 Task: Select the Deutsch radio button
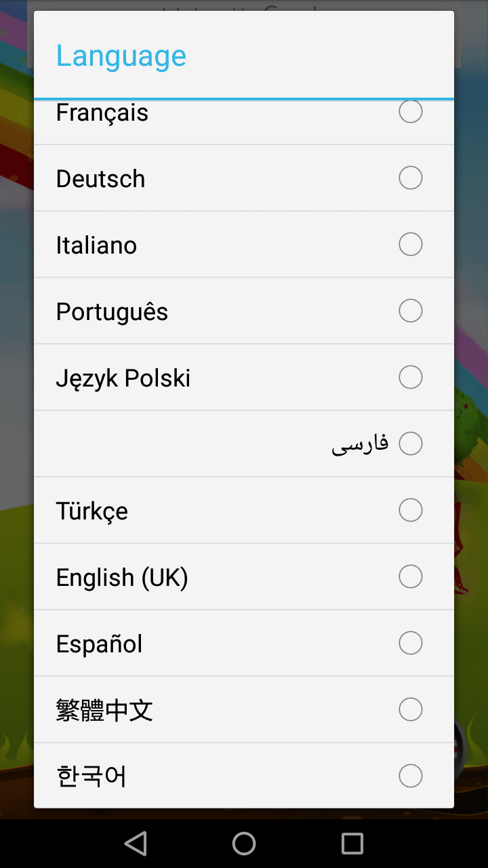coord(411,178)
